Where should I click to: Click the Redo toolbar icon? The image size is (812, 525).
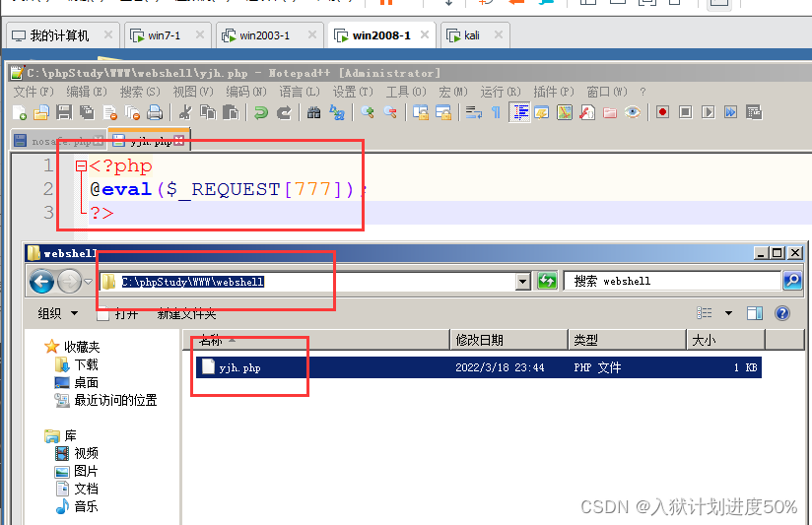tap(284, 112)
